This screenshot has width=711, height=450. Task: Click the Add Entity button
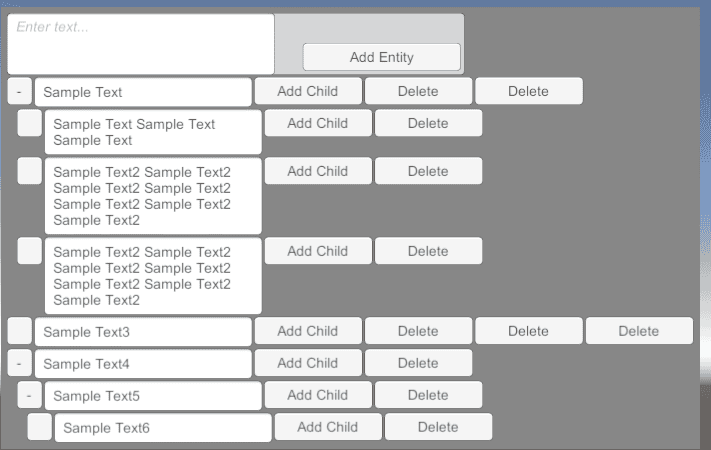pyautogui.click(x=382, y=57)
